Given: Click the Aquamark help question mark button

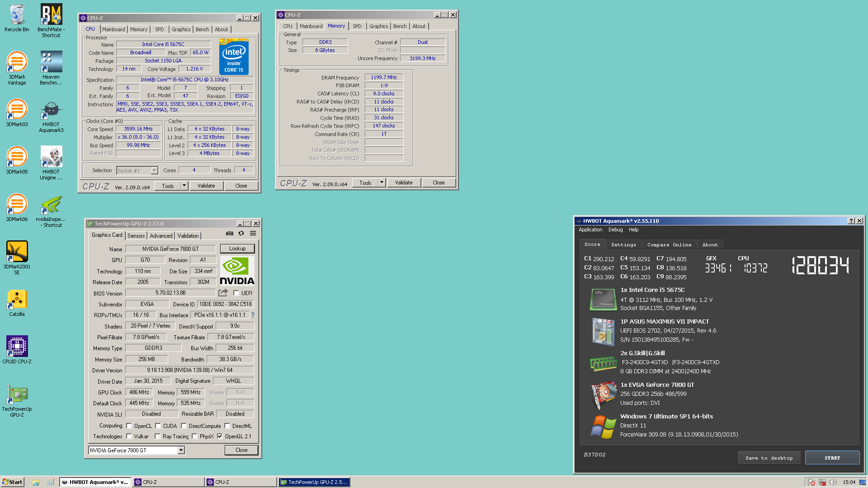Looking at the screenshot, I should pos(851,221).
